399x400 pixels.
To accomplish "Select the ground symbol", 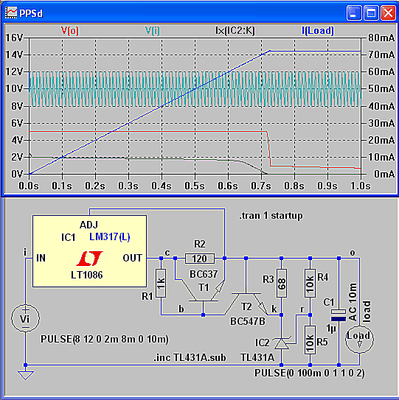I will click(x=25, y=375).
